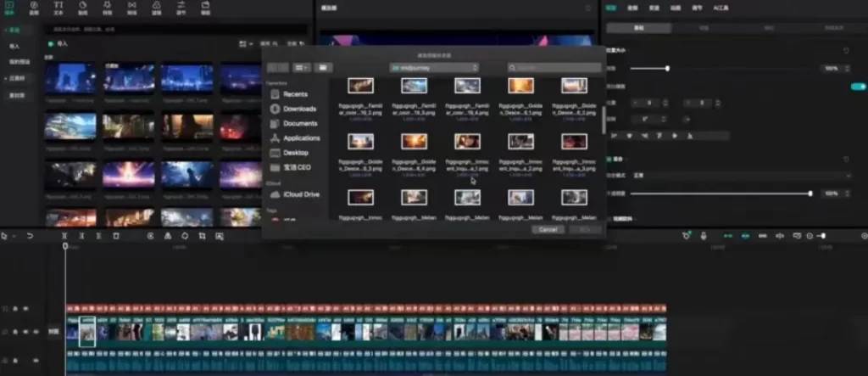868x376 pixels.
Task: Toggle the auto-snapping icon above the timeline
Action: click(x=746, y=236)
